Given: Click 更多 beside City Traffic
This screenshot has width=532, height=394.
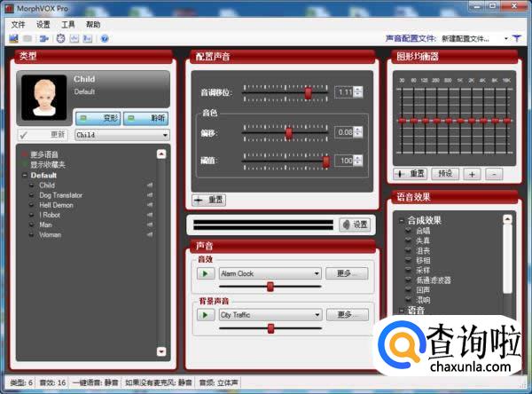Looking at the screenshot, I should click(348, 315).
